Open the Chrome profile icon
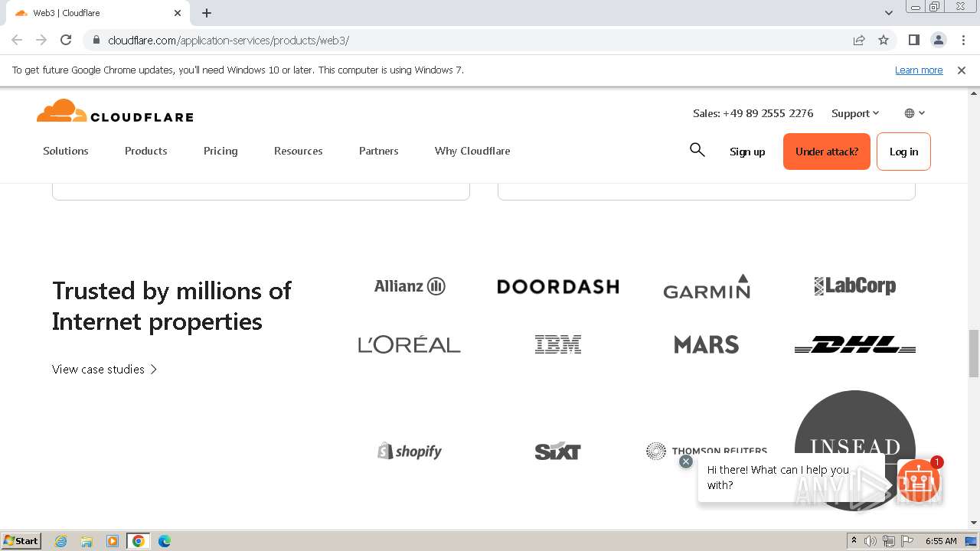Image resolution: width=980 pixels, height=551 pixels. click(938, 40)
